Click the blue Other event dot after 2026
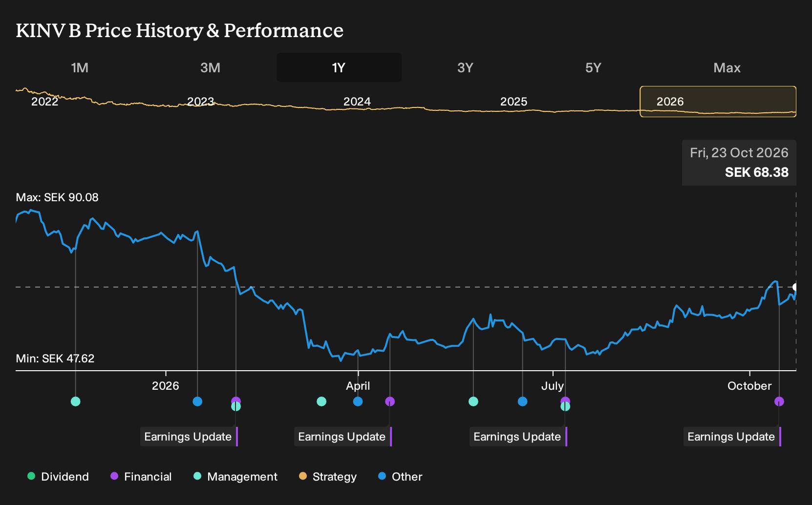Viewport: 812px width, 505px height. [x=197, y=401]
